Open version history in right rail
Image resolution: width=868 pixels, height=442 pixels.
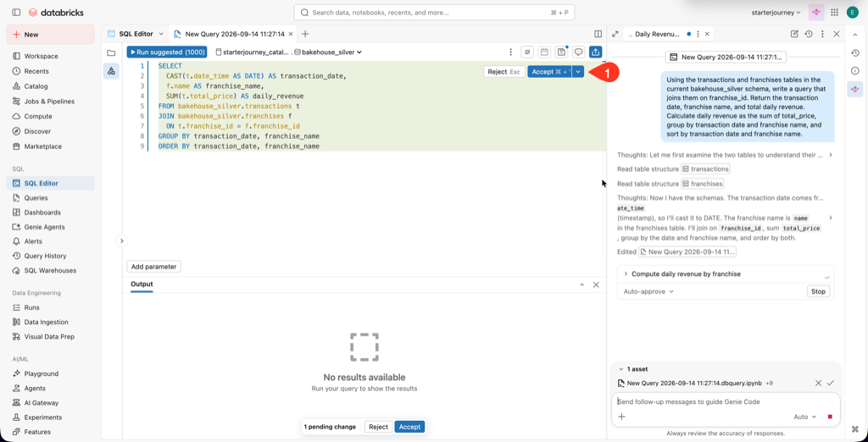click(x=854, y=53)
